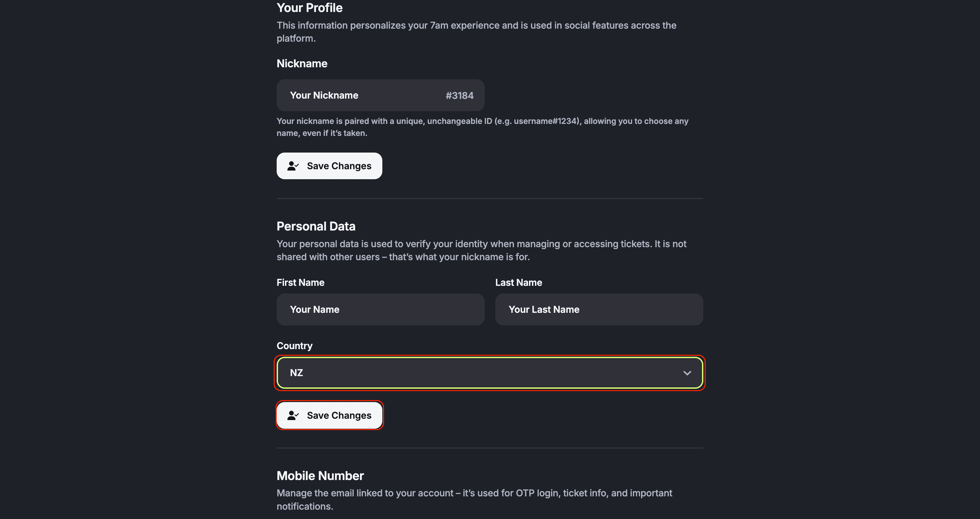Image resolution: width=980 pixels, height=519 pixels.
Task: Save changes for the Nickname section
Action: [x=329, y=166]
